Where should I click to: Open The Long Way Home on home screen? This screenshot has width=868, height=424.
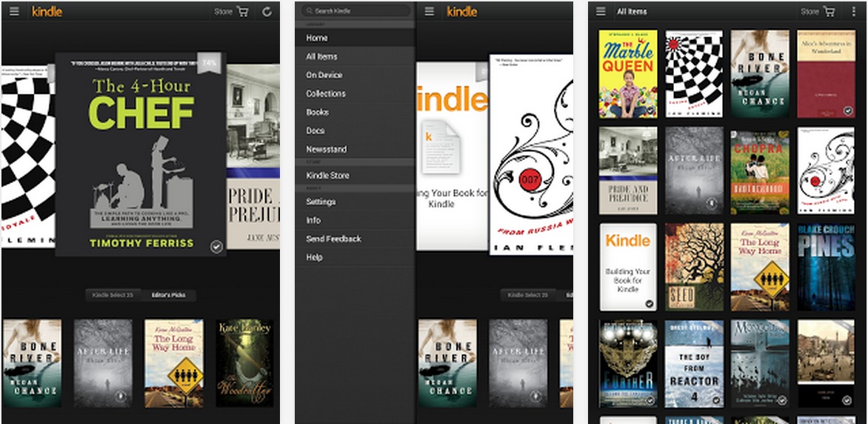(x=174, y=363)
